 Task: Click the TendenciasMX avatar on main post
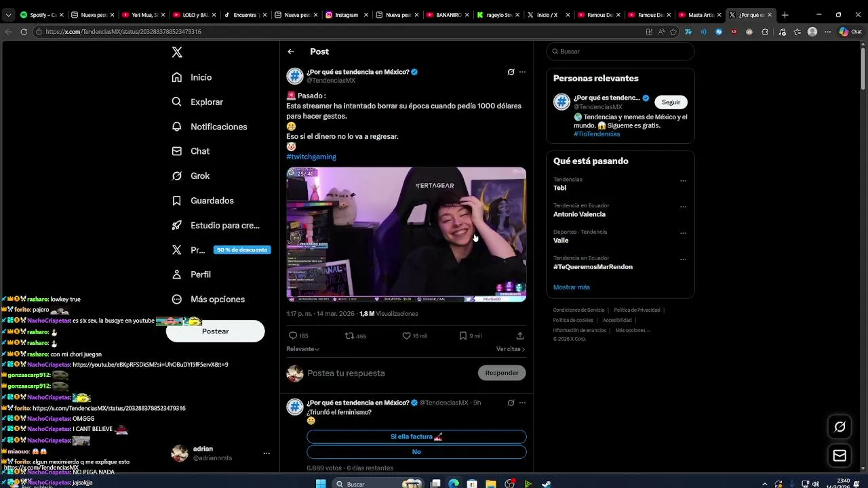coord(294,76)
